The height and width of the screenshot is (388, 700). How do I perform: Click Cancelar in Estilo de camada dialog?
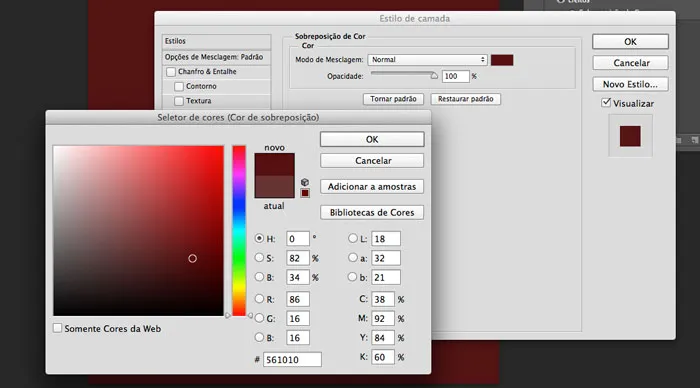point(630,63)
